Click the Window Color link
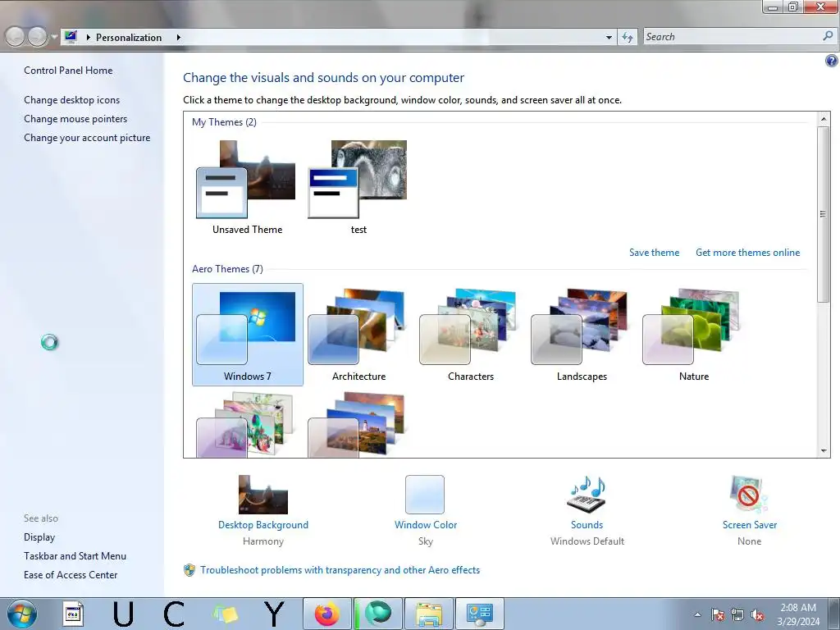This screenshot has height=630, width=840. tap(426, 525)
